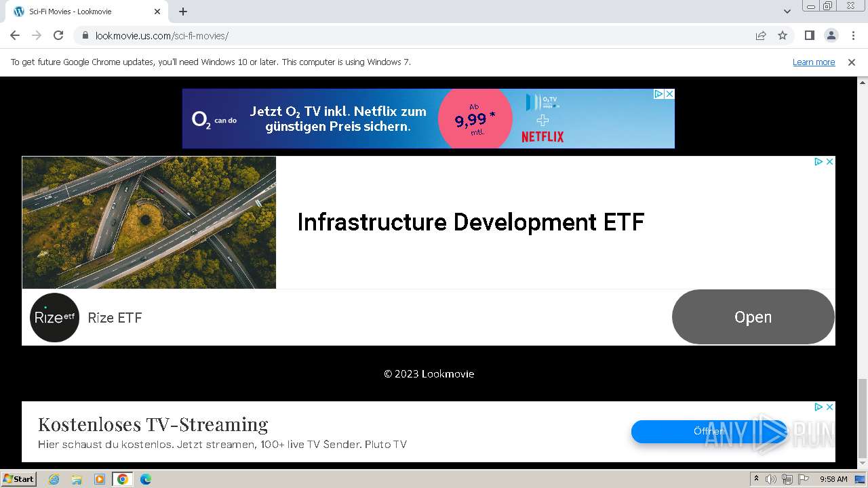
Task: Open AdChoices info on the O2 banner
Action: 658,94
